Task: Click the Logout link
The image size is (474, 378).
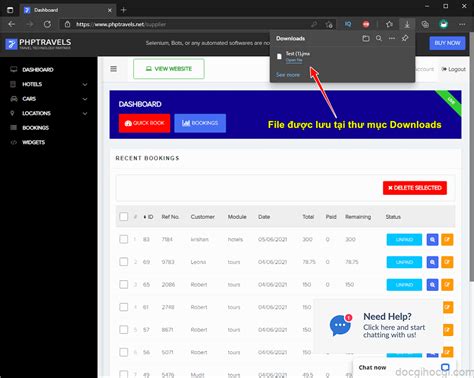Action: (x=453, y=69)
